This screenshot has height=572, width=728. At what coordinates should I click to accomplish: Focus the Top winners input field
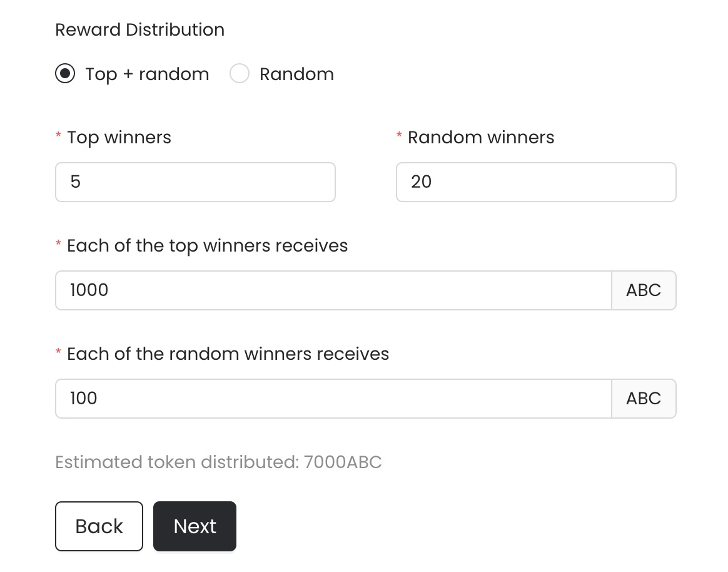pyautogui.click(x=195, y=182)
